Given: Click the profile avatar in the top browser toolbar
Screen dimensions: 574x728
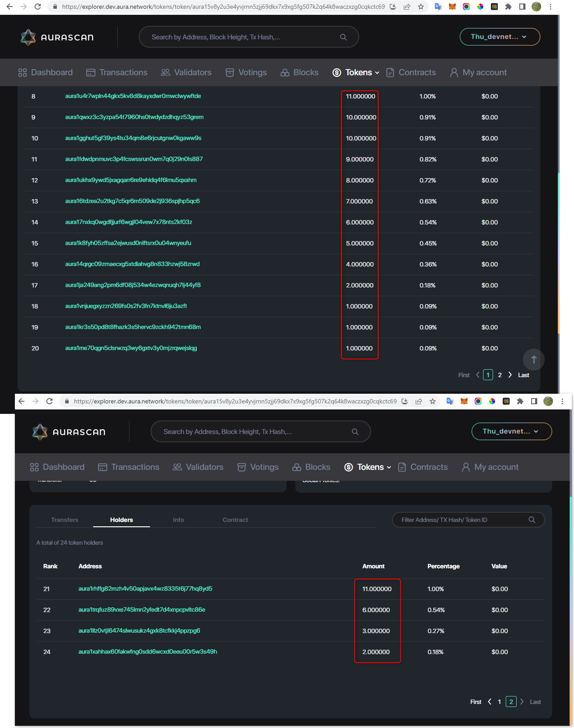Looking at the screenshot, I should 536,7.
